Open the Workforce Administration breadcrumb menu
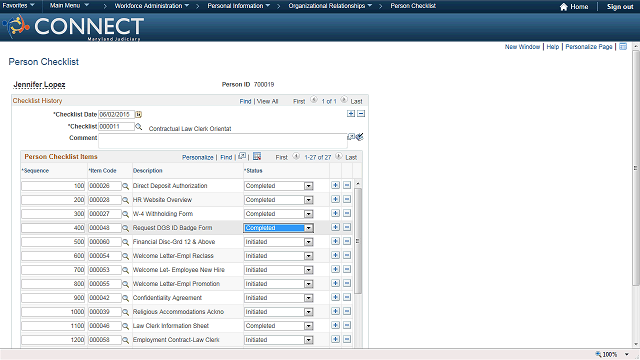Viewport: 640px width, 360px height. tap(151, 6)
